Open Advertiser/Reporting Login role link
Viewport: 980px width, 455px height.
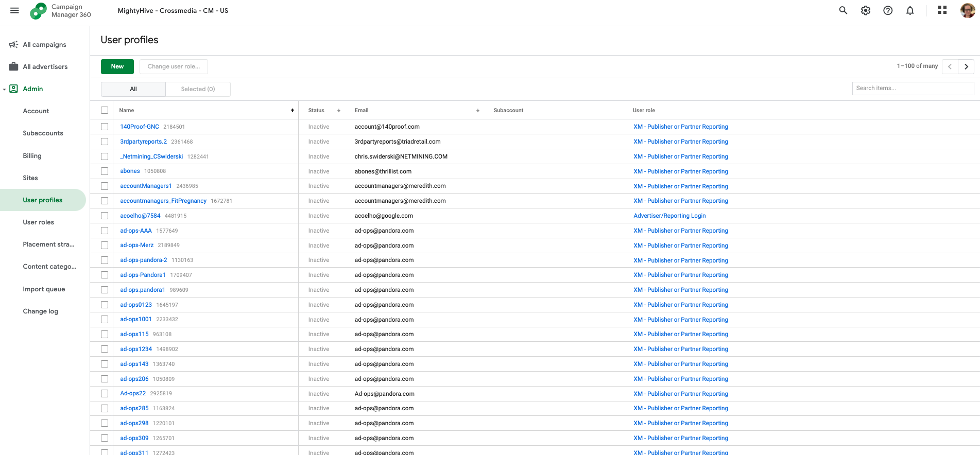[669, 216]
